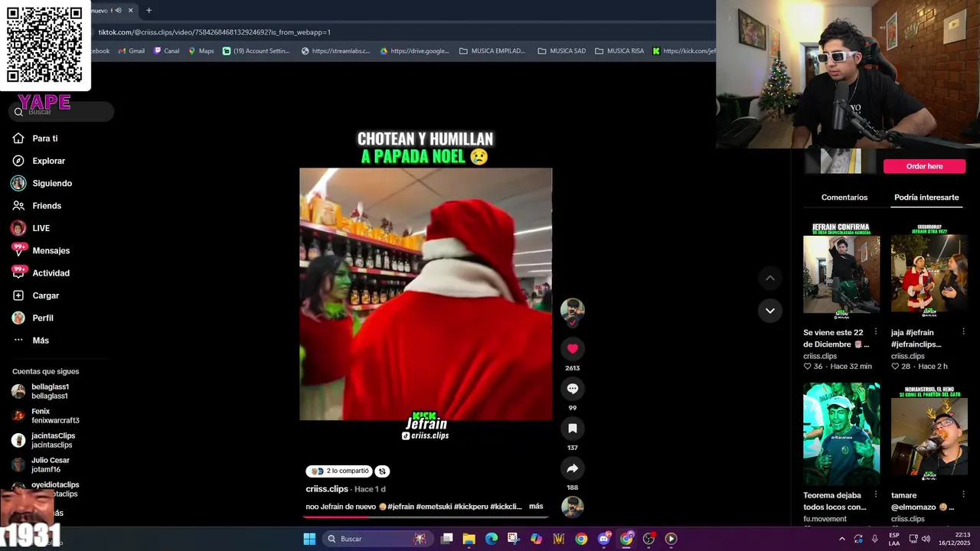Open the creator avatar beside the video

click(x=572, y=310)
